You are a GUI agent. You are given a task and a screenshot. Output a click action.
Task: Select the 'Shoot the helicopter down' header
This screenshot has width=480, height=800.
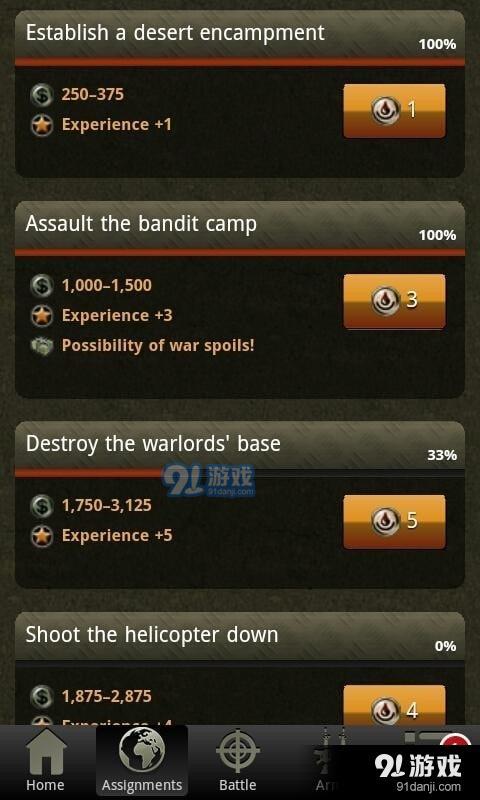[x=240, y=636]
